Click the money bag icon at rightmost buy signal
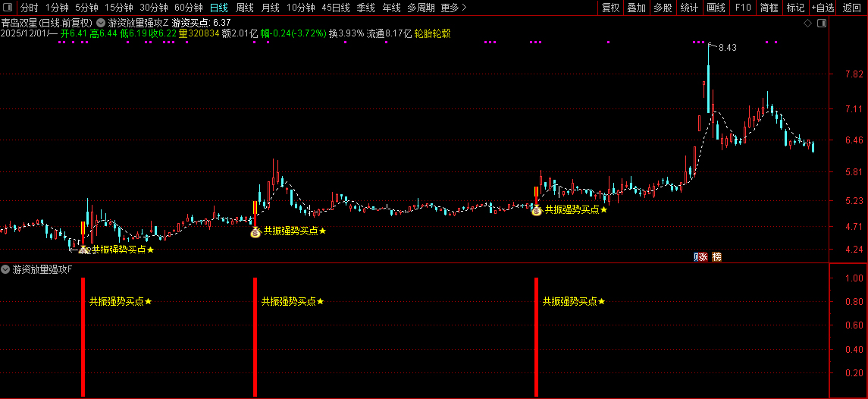 pos(537,210)
